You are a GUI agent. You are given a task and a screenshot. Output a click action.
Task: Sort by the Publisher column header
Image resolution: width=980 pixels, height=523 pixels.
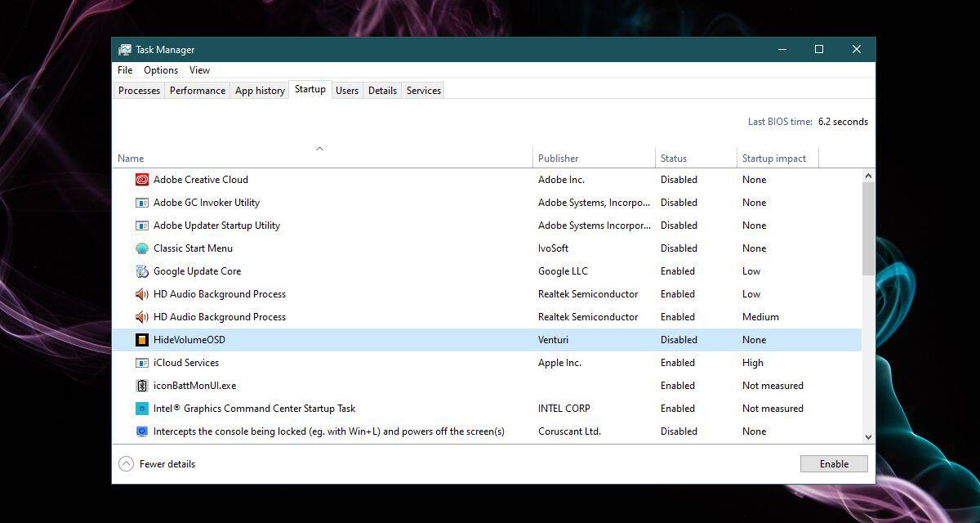[x=595, y=159]
